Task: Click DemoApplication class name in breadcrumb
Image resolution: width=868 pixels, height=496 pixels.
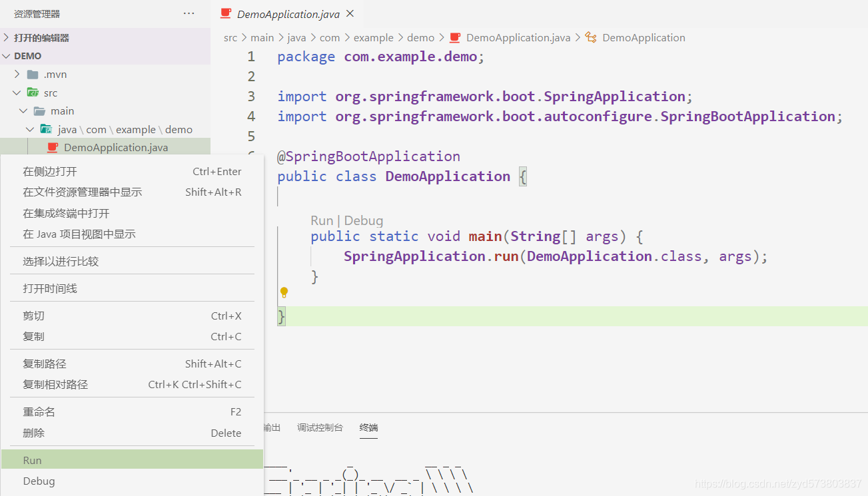Action: coord(644,37)
